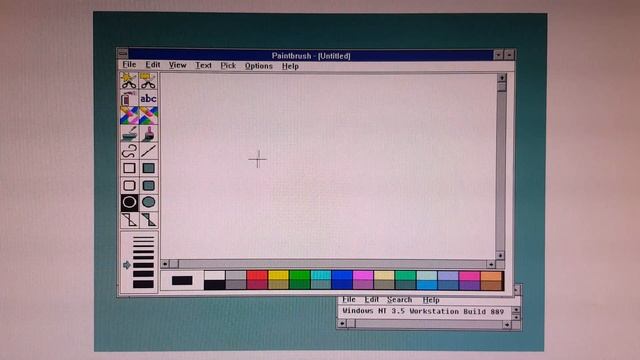Open Edit menu in the Notepad window
The image size is (640, 360).
[x=371, y=299]
